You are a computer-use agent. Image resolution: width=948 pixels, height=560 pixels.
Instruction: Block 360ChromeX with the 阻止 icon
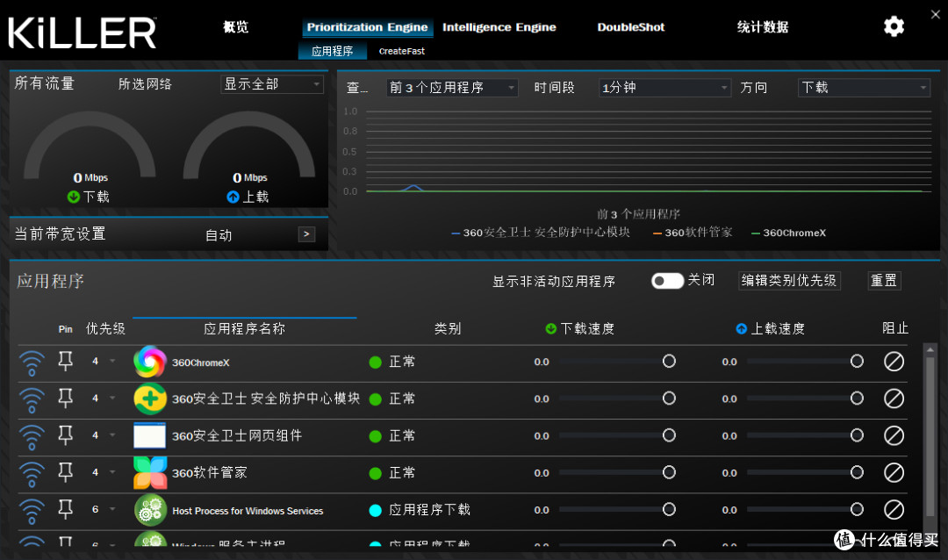(x=894, y=362)
